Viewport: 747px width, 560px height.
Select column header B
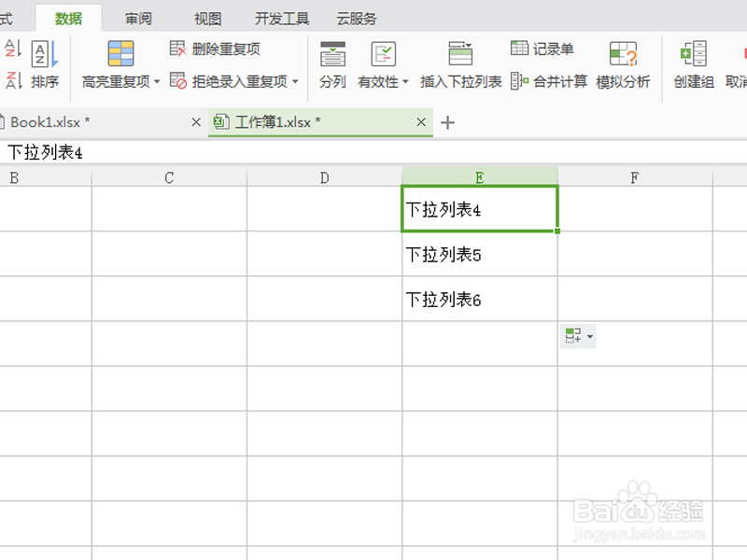click(x=45, y=177)
